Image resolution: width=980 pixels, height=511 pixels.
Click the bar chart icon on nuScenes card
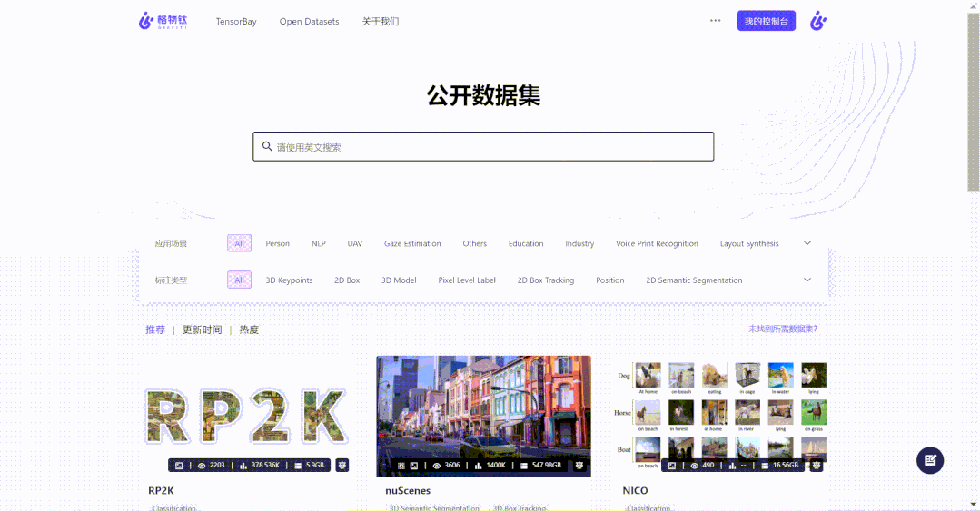coord(478,466)
